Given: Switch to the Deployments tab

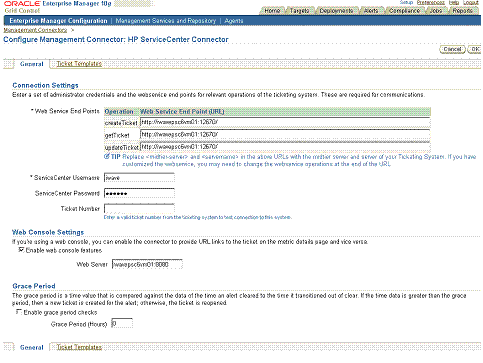Looking at the screenshot, I should [x=336, y=11].
